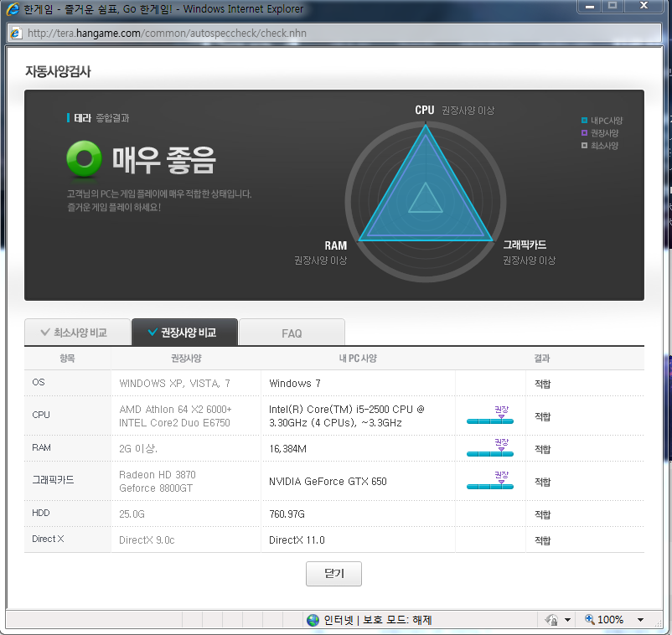Click the green 매우 좋음 status icon
Screen dimensions: 672x635
84,158
